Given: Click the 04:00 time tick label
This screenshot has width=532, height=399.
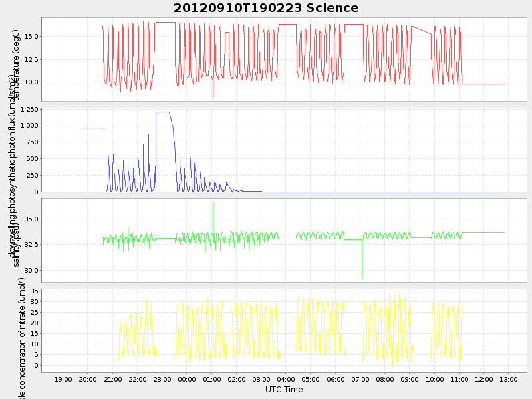Looking at the screenshot, I should 286,379.
